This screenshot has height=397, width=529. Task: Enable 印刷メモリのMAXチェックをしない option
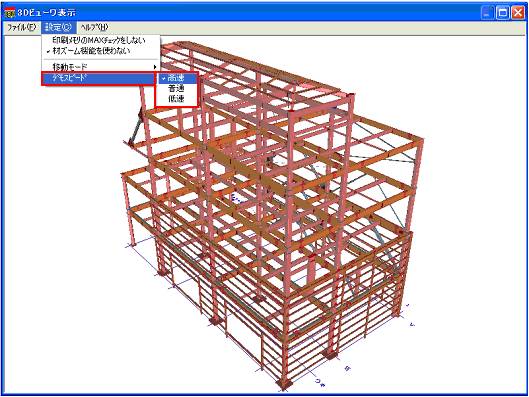click(x=100, y=40)
